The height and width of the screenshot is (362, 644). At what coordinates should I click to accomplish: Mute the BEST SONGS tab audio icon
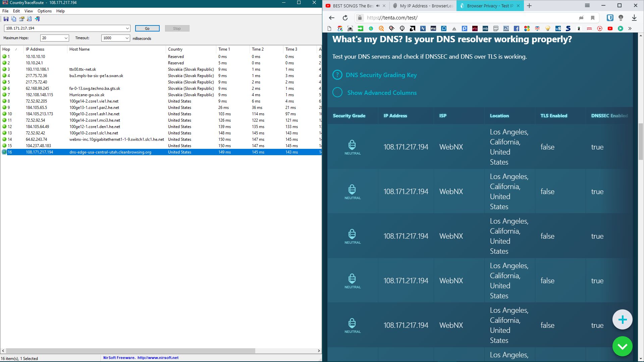378,6
